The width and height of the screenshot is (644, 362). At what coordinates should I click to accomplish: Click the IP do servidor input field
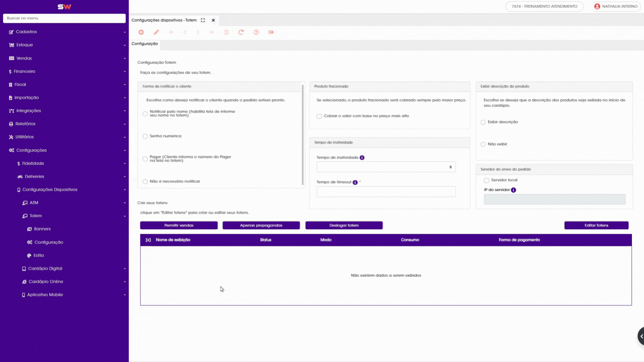pyautogui.click(x=554, y=199)
